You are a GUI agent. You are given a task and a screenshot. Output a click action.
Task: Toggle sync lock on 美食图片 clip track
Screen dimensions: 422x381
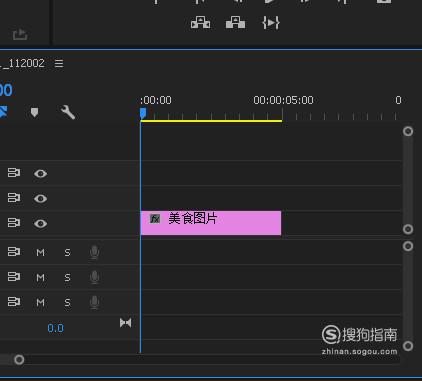coord(14,223)
